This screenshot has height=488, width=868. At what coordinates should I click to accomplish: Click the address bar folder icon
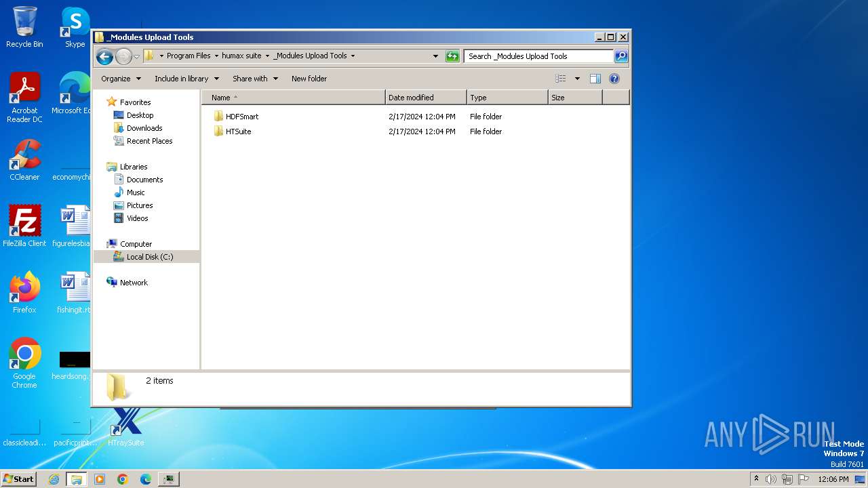149,56
